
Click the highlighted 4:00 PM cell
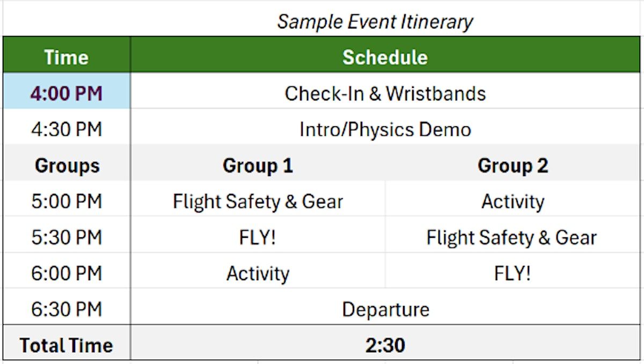67,93
